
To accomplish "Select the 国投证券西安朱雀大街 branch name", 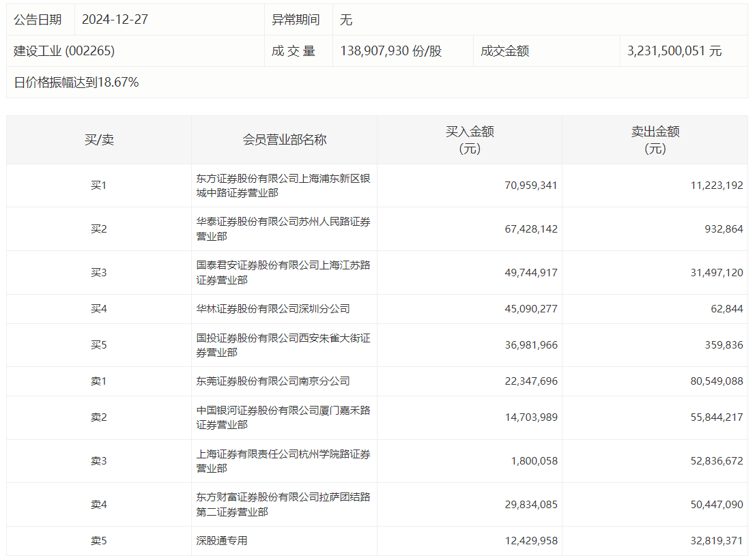I will (283, 345).
